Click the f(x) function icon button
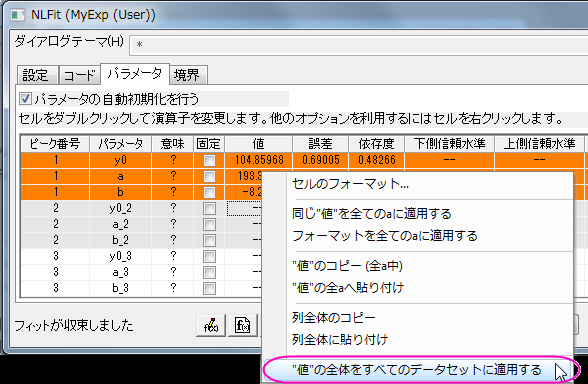Image resolution: width=588 pixels, height=384 pixels. tap(243, 325)
